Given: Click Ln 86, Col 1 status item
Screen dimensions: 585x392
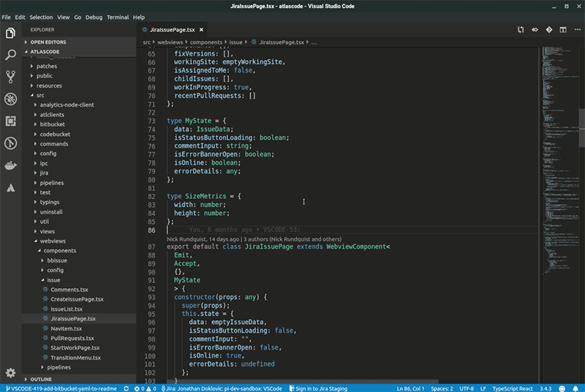Looking at the screenshot, I should (410, 388).
